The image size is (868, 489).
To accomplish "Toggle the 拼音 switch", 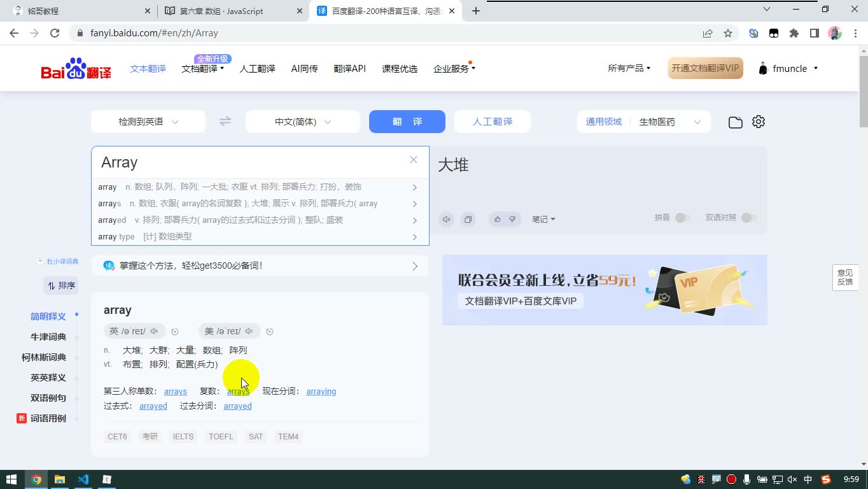I will [682, 218].
